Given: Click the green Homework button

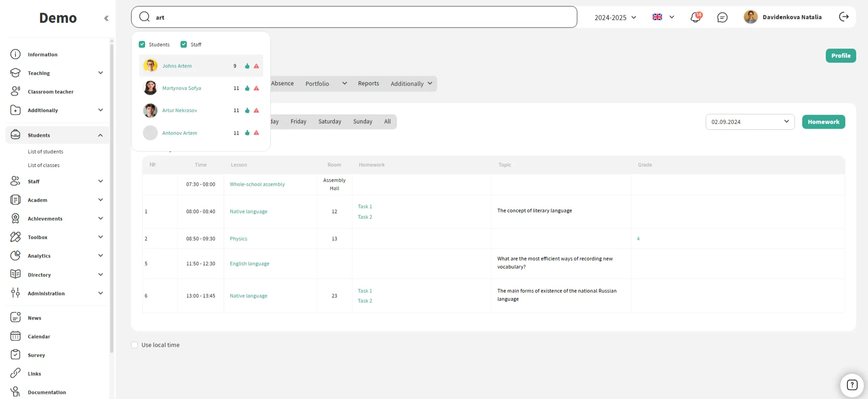Looking at the screenshot, I should point(823,122).
